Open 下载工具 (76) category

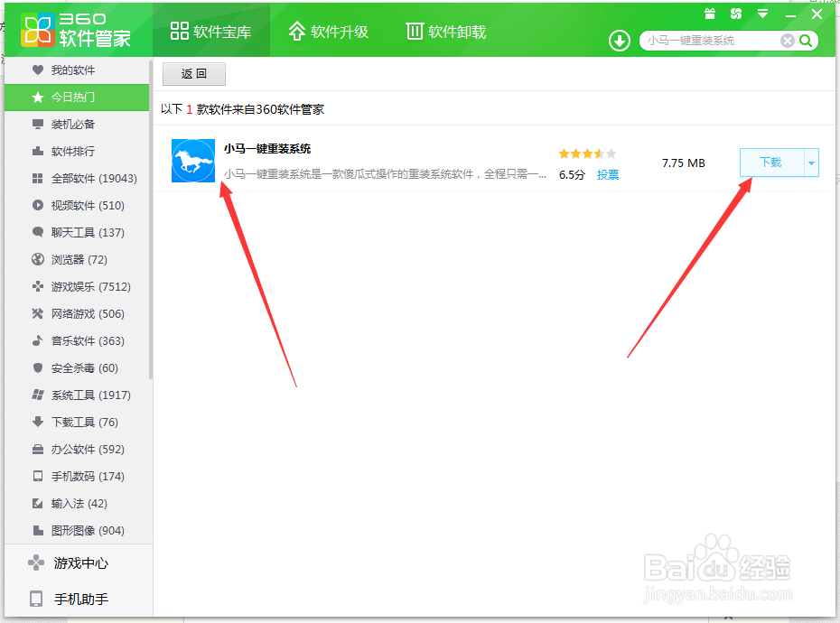coord(77,423)
